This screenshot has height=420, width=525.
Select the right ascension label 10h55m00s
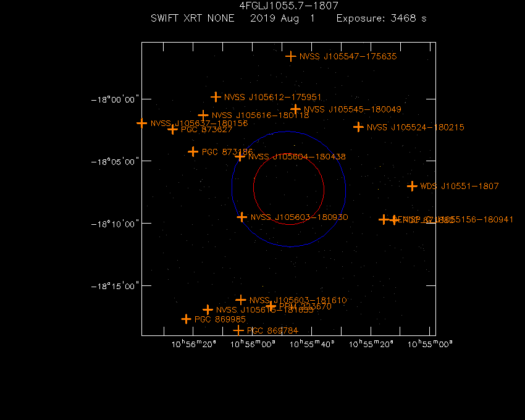(430, 344)
